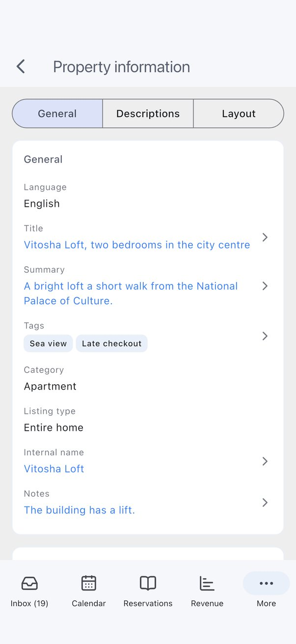Open the bright loft summary text
Screen dimensions: 296x644
coord(131,293)
